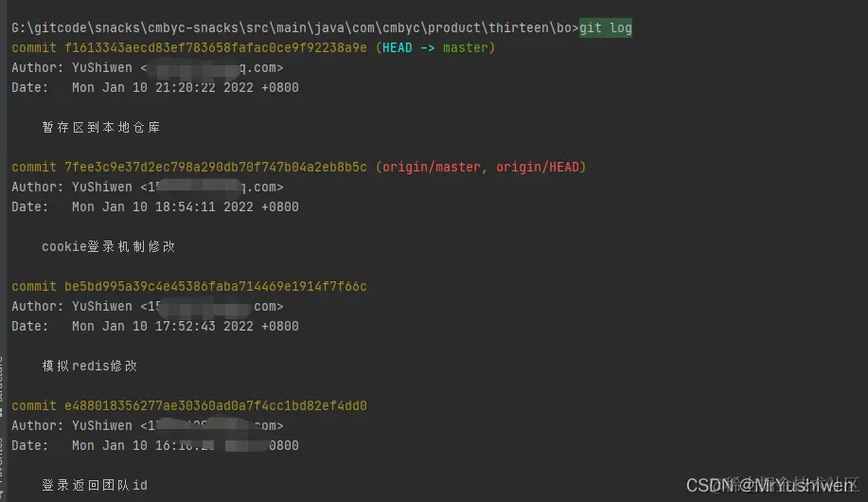
Task: Click commit message '登录返回团队id'
Action: pyautogui.click(x=95, y=485)
